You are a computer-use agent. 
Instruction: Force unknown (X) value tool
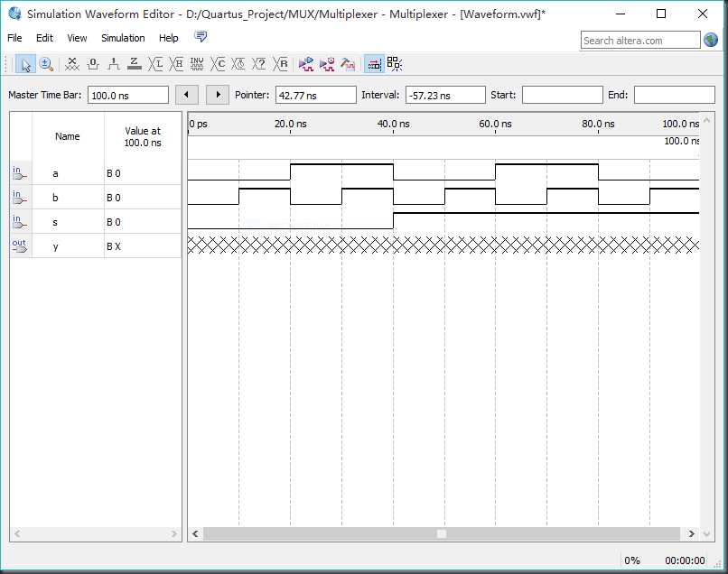point(72,64)
